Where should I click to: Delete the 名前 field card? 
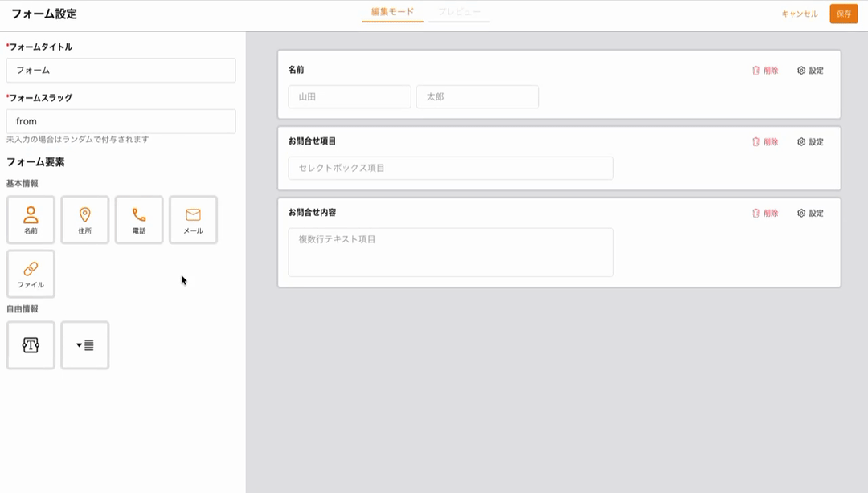pos(765,71)
